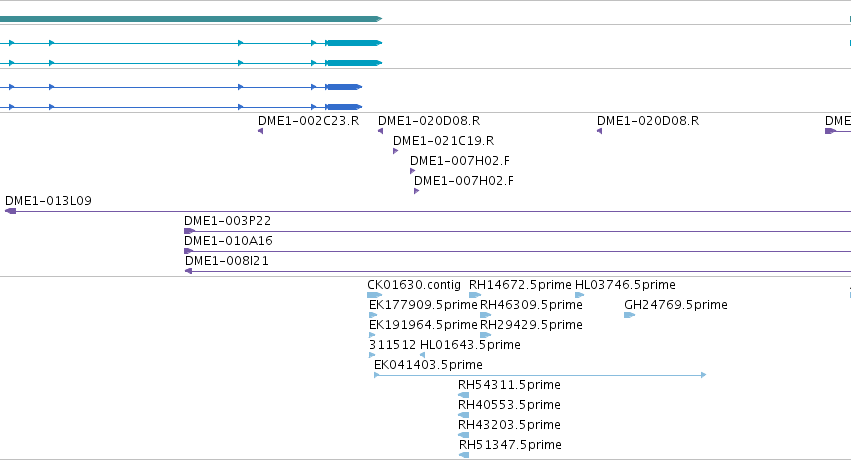This screenshot has width=851, height=460.
Task: Click the thick dark teal gene bar
Action: pos(190,19)
